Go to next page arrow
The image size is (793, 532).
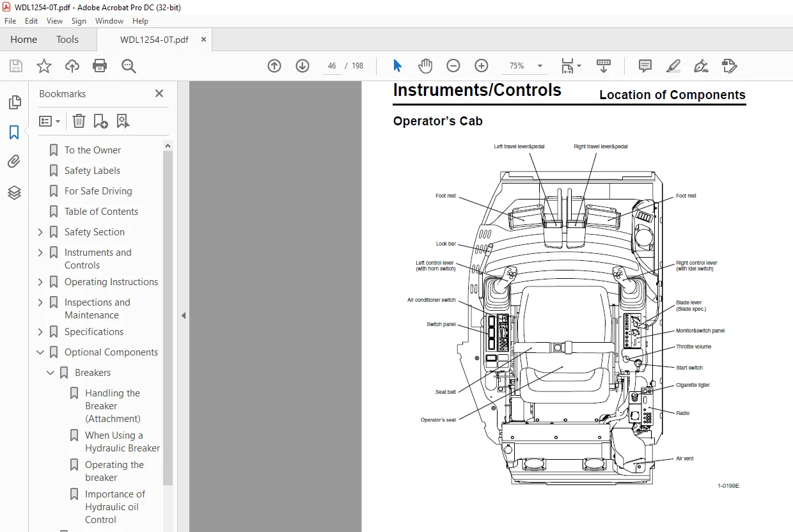coord(302,66)
